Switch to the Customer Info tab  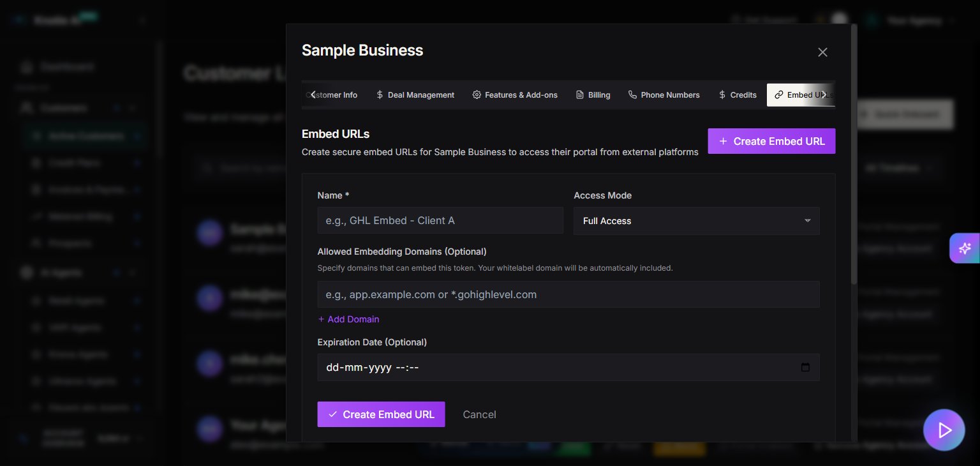[331, 94]
